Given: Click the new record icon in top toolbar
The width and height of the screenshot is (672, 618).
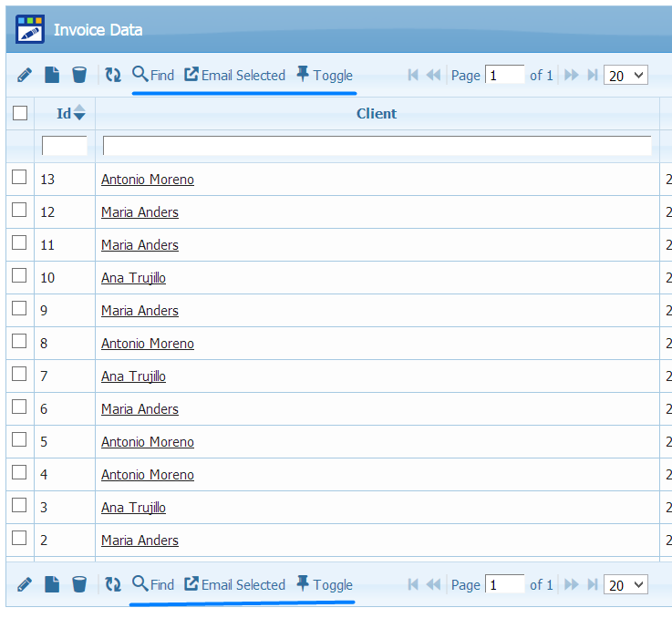Looking at the screenshot, I should [x=52, y=75].
